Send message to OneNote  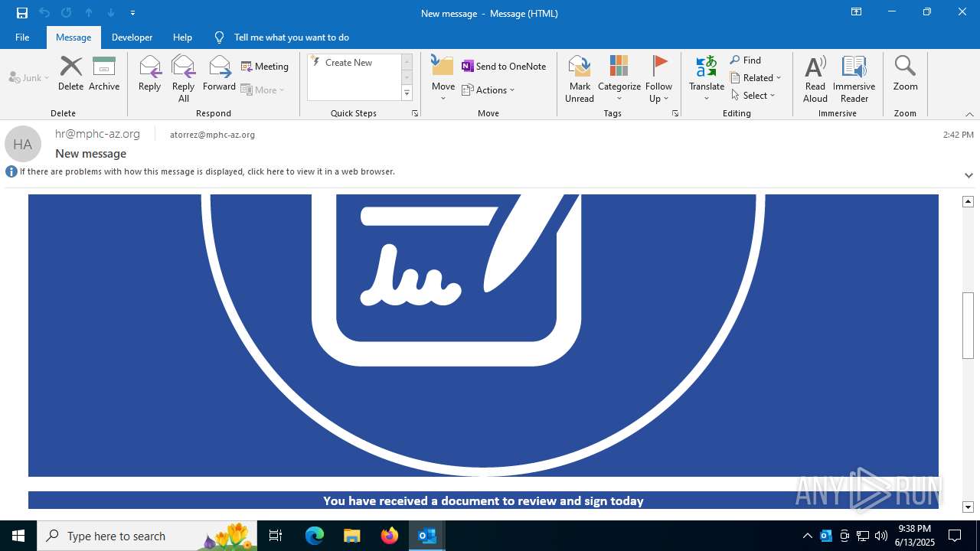tap(504, 67)
